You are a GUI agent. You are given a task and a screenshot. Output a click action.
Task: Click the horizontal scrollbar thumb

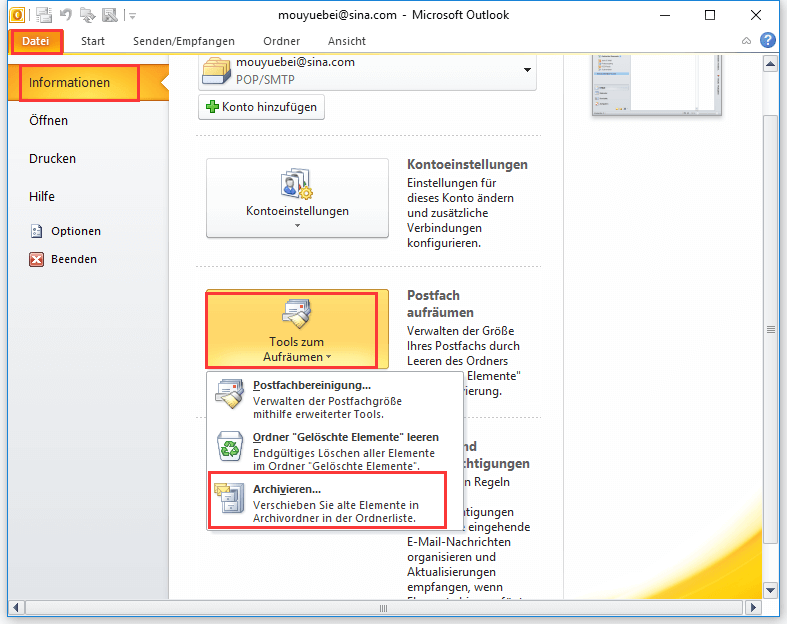tap(383, 608)
